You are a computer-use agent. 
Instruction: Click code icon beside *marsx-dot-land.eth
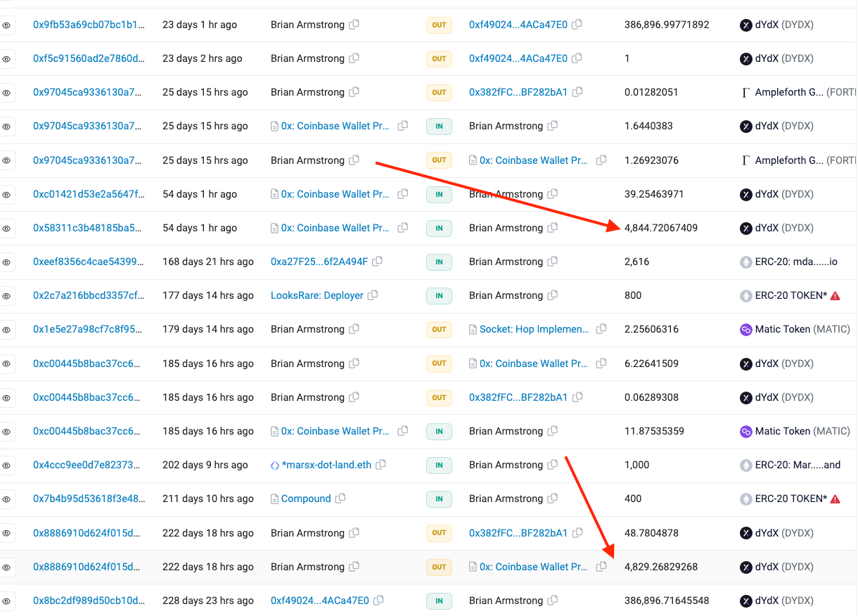coord(275,465)
